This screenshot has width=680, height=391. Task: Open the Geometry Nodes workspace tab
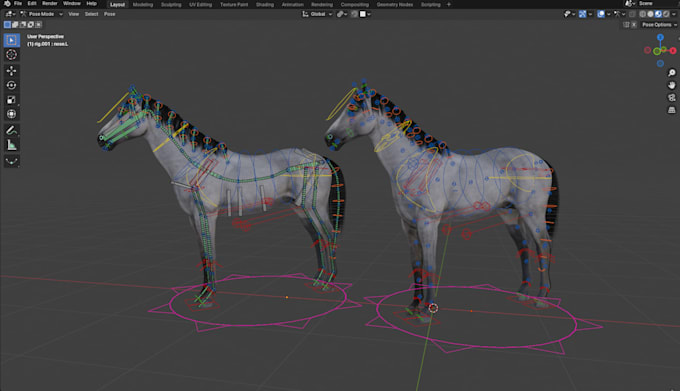[x=395, y=4]
